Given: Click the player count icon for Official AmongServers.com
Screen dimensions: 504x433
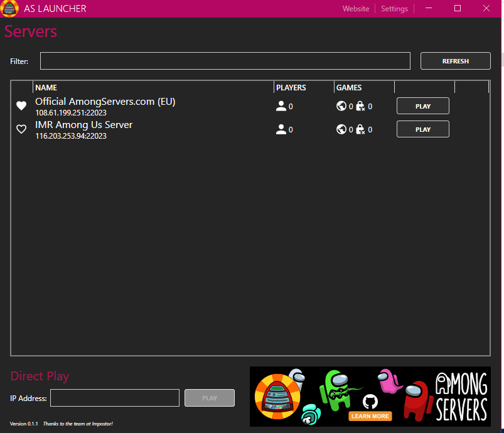Looking at the screenshot, I should tap(281, 105).
